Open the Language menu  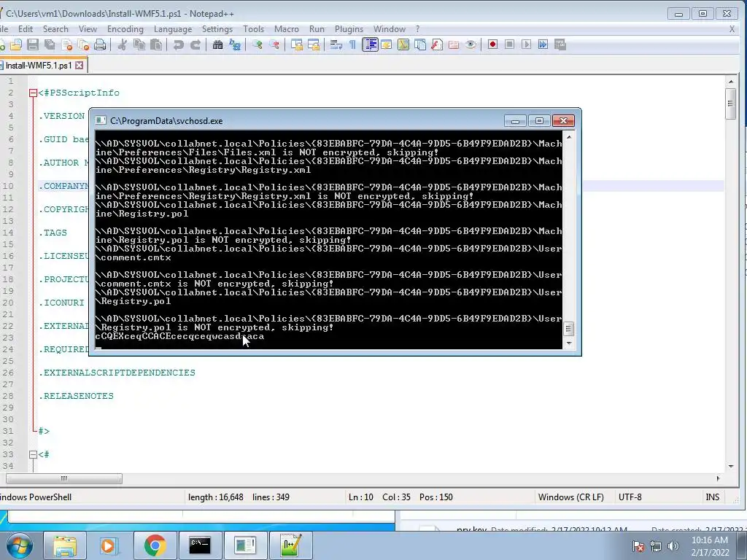point(172,29)
